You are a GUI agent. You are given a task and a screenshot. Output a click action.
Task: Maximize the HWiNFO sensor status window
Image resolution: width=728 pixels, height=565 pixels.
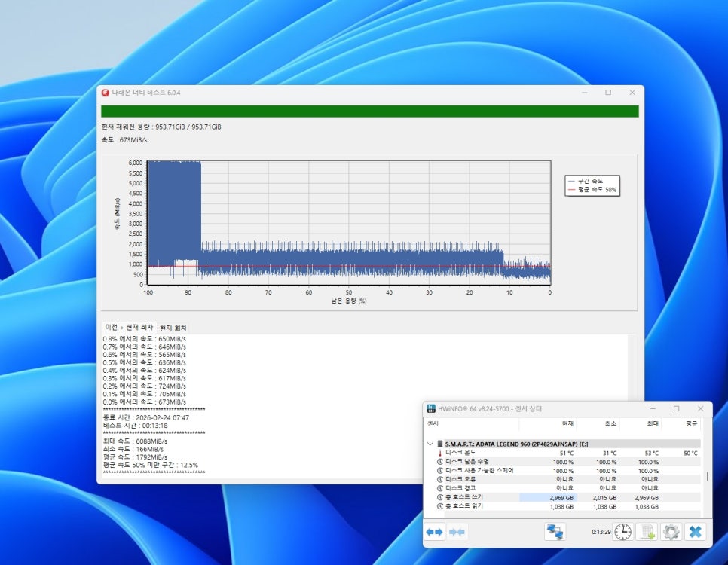(x=676, y=408)
